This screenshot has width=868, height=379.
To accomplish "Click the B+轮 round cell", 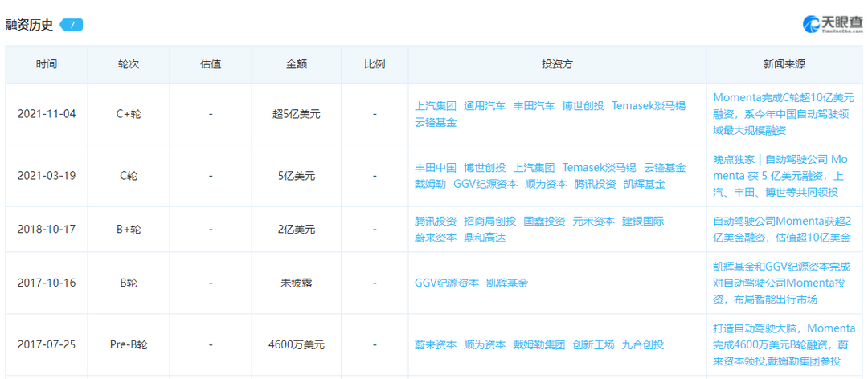I will 129,229.
